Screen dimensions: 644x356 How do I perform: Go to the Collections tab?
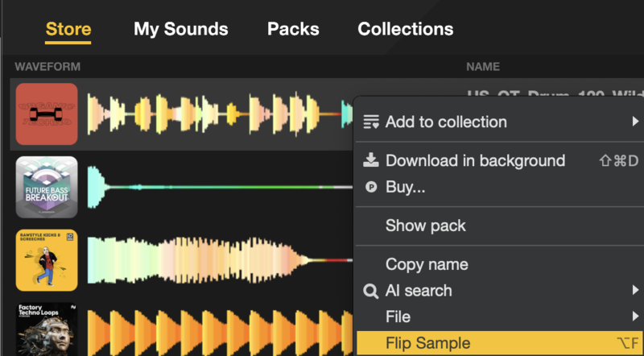coord(405,30)
